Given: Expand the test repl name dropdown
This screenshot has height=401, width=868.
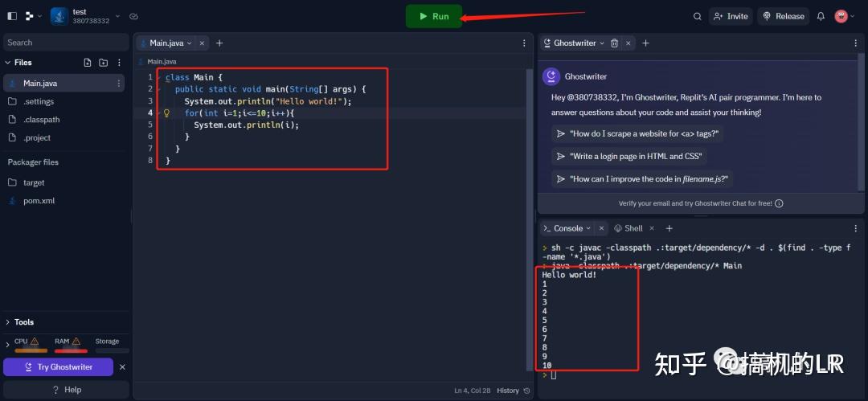Looking at the screenshot, I should pyautogui.click(x=117, y=16).
